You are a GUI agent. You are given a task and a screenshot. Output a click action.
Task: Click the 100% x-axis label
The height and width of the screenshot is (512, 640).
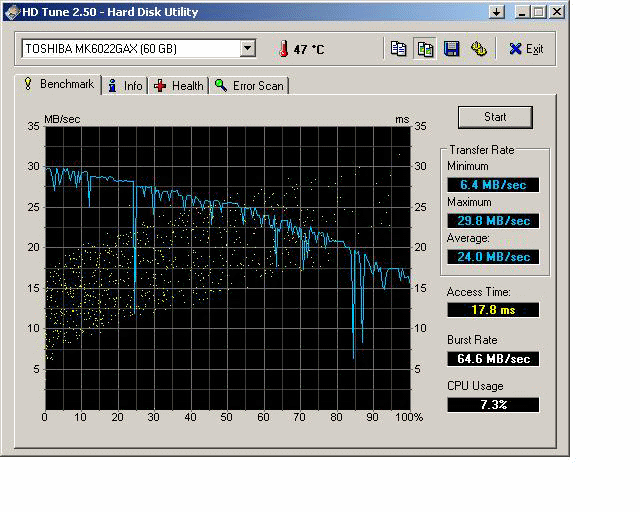coord(409,417)
